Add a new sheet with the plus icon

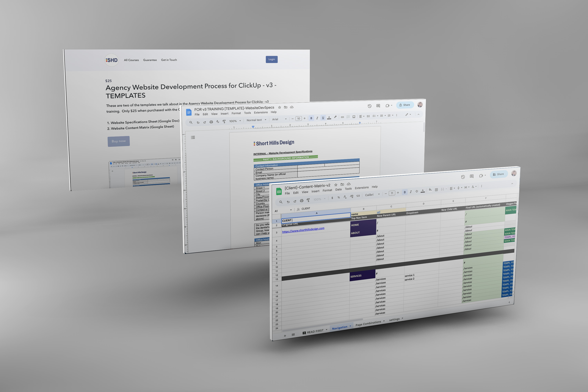tap(285, 336)
